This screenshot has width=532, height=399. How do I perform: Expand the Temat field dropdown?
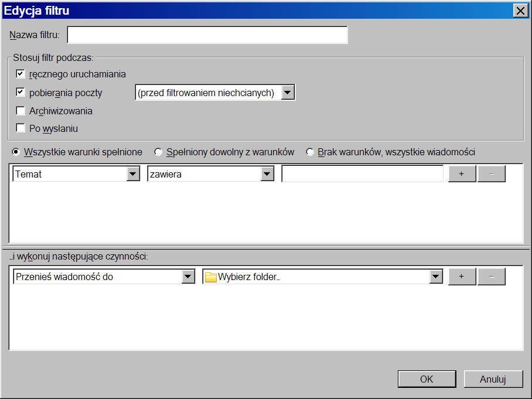click(x=133, y=174)
